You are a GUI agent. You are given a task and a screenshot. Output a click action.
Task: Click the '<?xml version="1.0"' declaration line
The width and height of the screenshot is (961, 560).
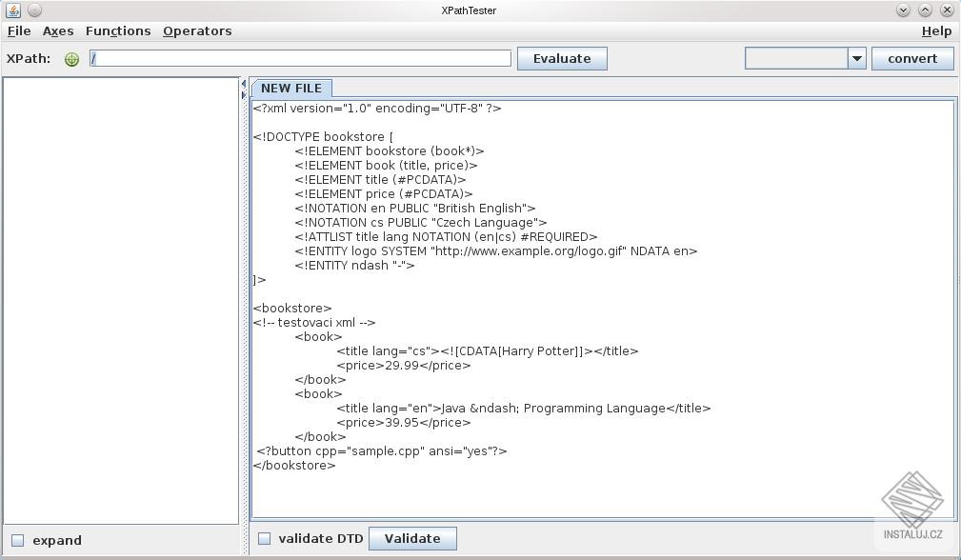point(377,109)
